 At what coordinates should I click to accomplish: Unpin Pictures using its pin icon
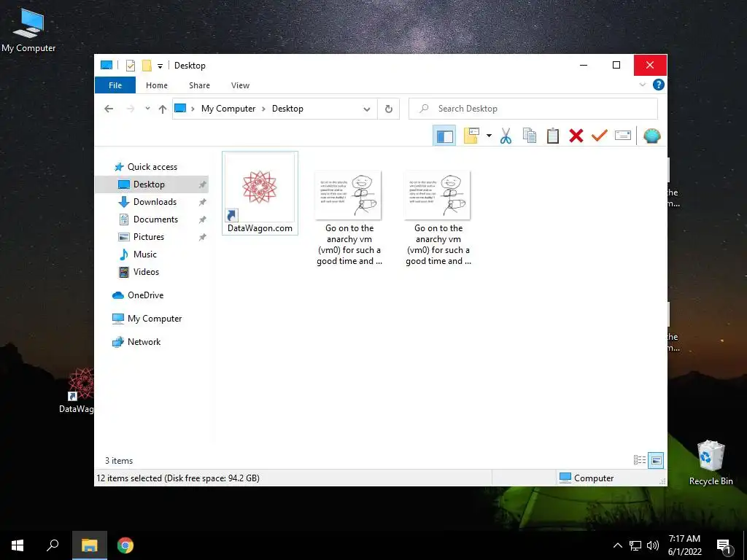click(202, 237)
